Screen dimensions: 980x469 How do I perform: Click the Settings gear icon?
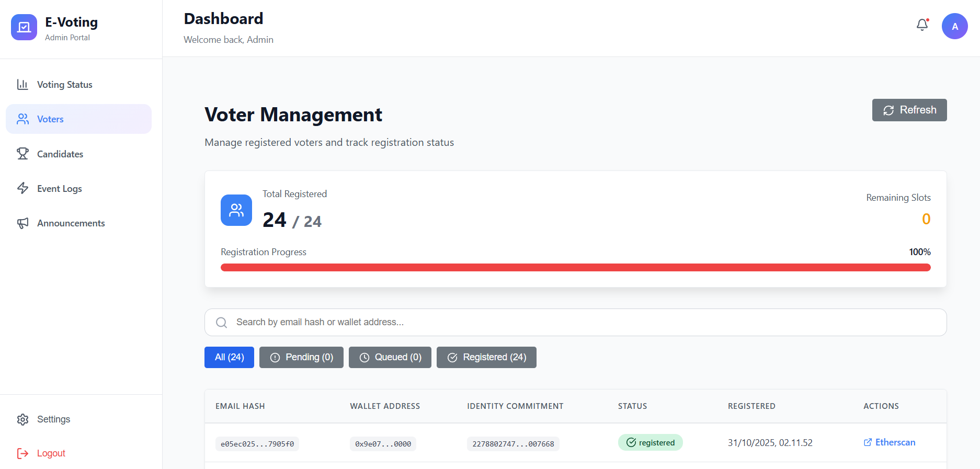22,419
